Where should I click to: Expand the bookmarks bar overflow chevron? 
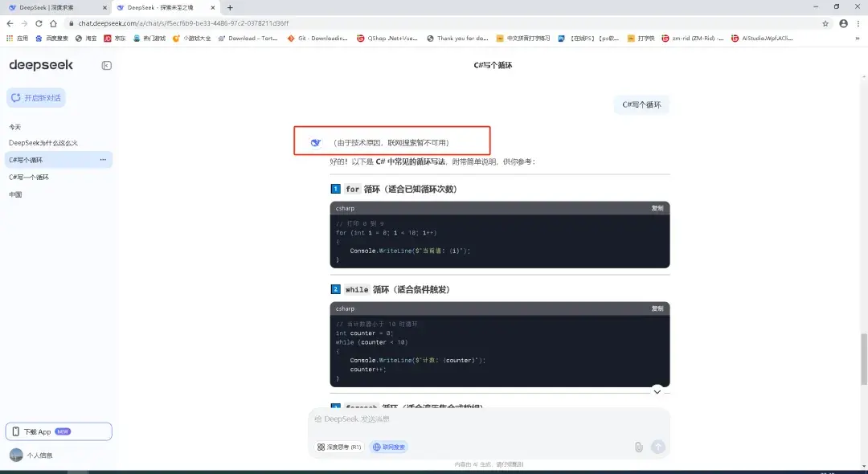coord(858,39)
